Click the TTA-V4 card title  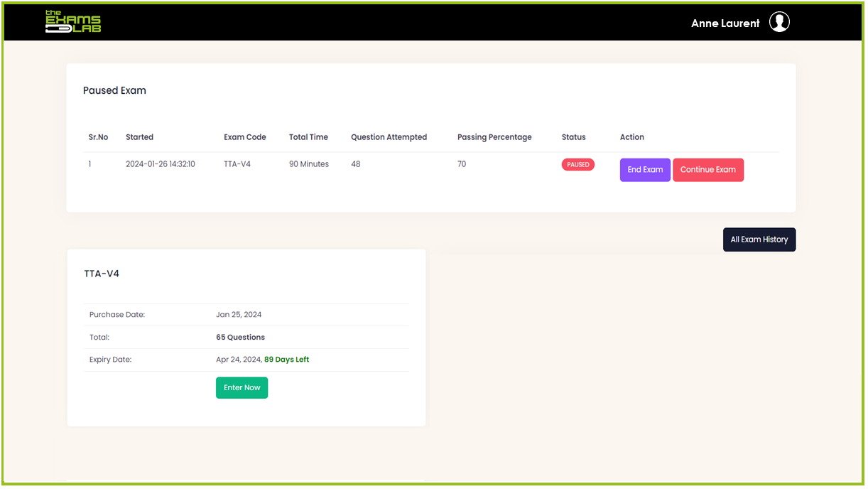tap(102, 274)
